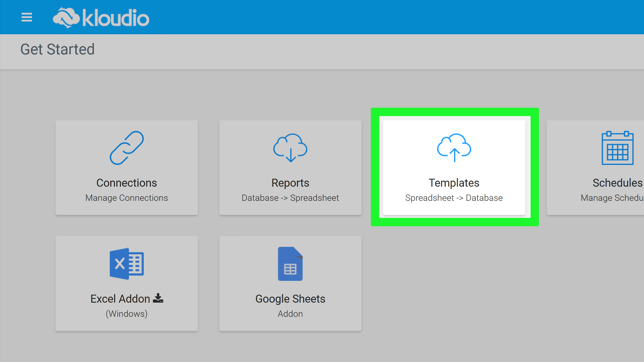Viewport: 644px width, 362px height.
Task: Click the Connections chain link icon
Action: click(127, 148)
